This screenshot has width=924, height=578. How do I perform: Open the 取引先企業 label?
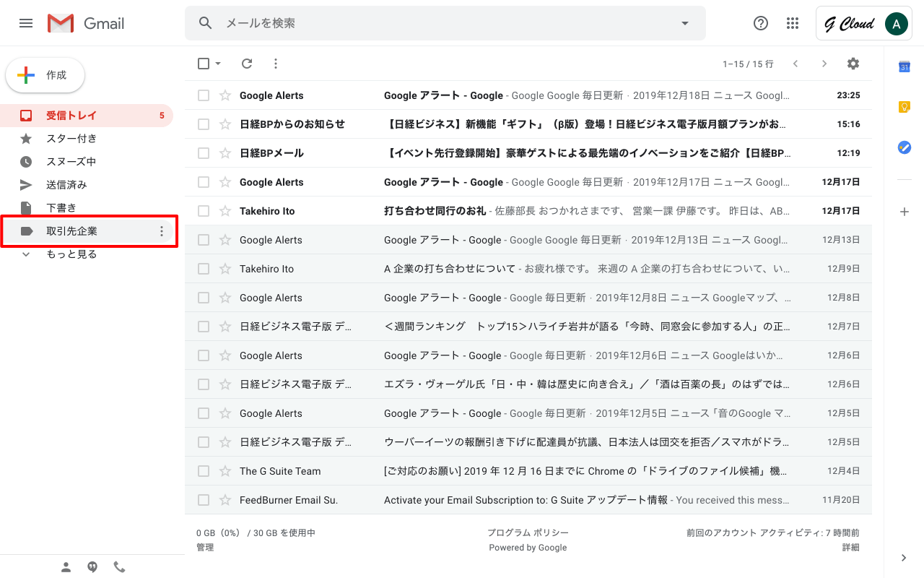click(x=87, y=231)
